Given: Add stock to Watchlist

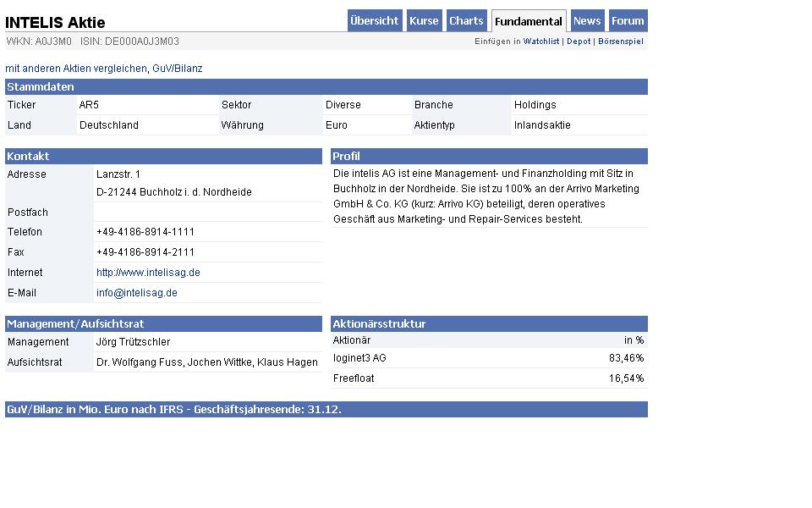Looking at the screenshot, I should 541,41.
